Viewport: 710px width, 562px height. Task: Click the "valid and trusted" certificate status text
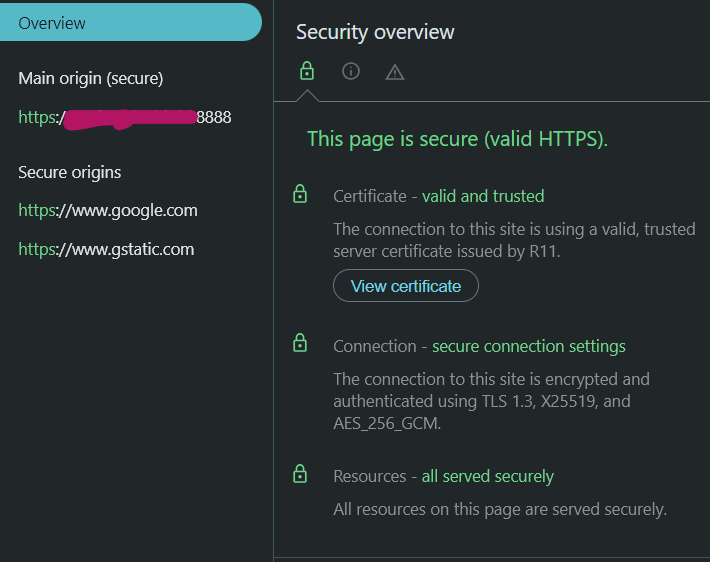(x=483, y=196)
